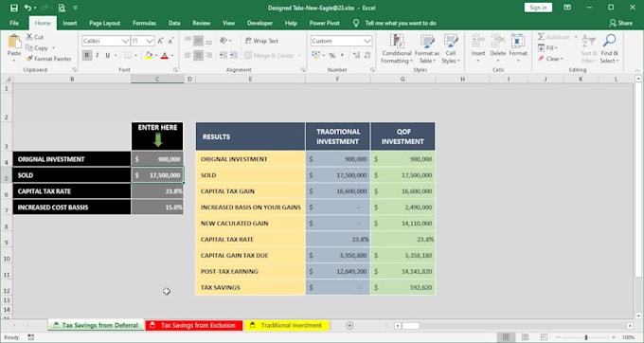Toggle Middle Align vertical alignment

click(x=198, y=40)
